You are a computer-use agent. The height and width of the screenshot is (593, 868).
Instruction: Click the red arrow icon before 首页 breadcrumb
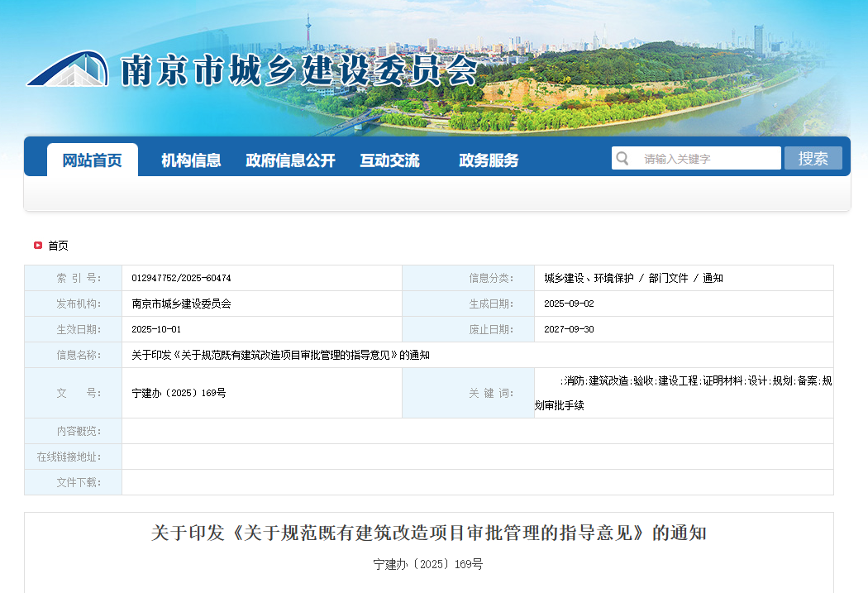point(38,246)
